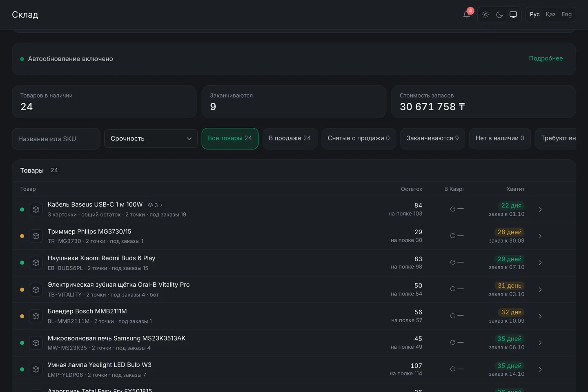
Task: Open details chevron for Триммер Philips row
Action: (540, 236)
